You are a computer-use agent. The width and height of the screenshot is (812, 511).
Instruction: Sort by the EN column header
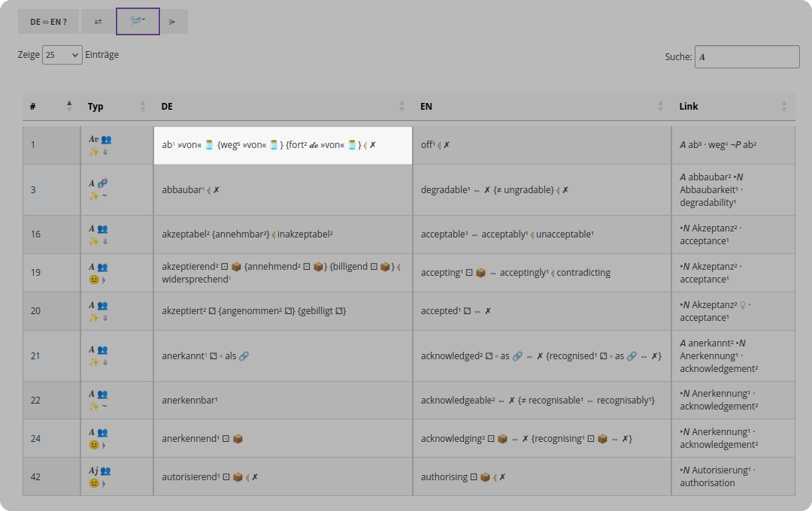pyautogui.click(x=542, y=107)
